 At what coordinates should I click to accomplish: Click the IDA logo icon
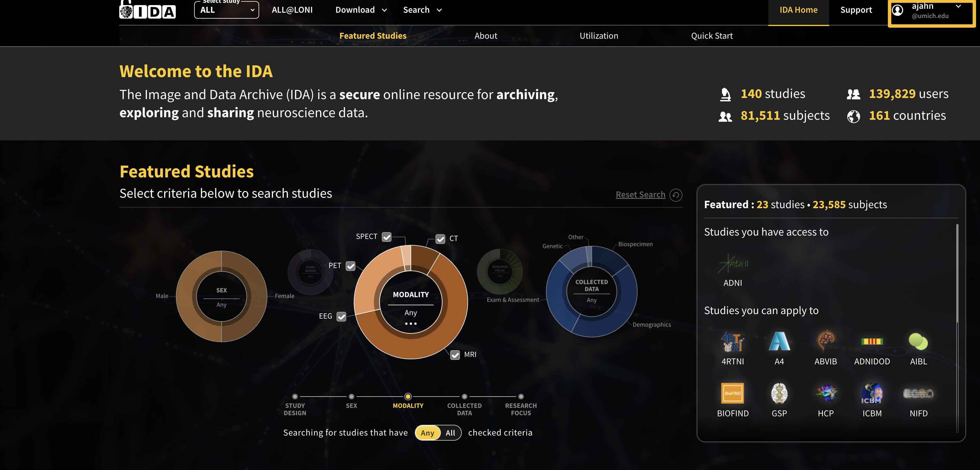click(147, 10)
